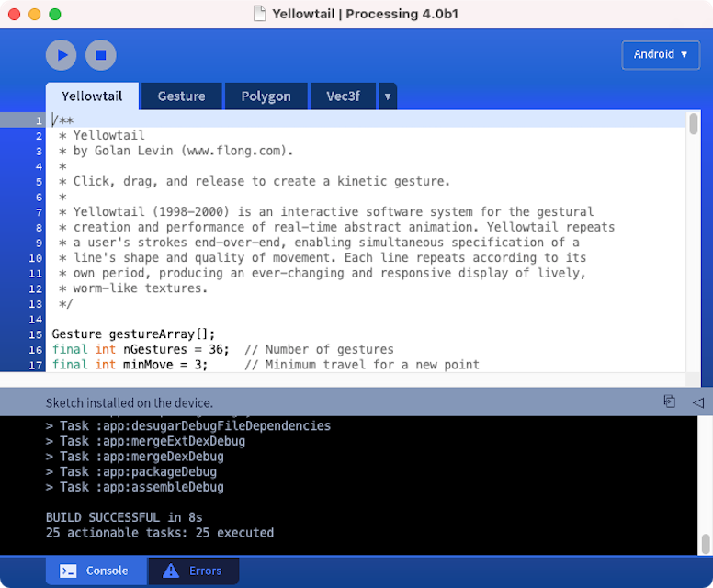Show the Console panel
Image resolution: width=713 pixels, height=588 pixels.
(x=96, y=571)
